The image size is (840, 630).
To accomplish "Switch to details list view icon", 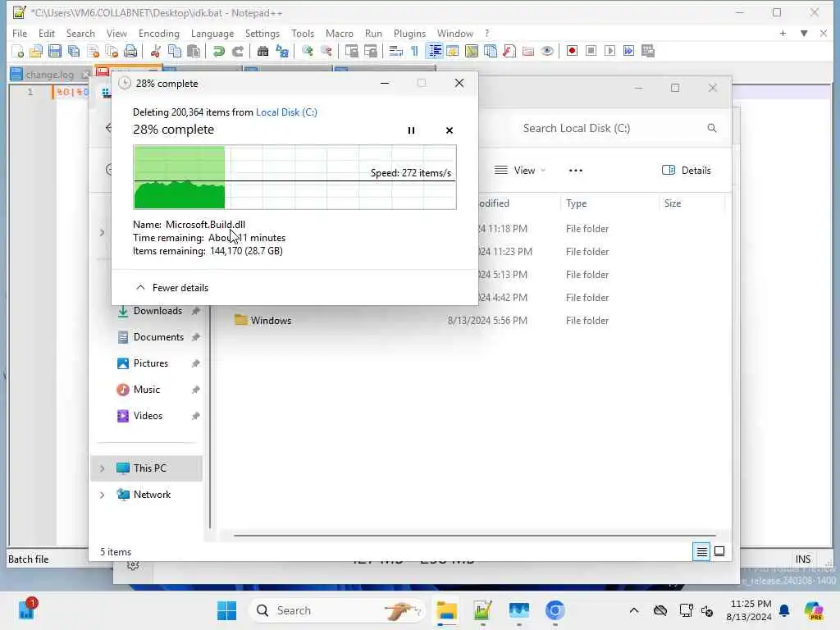I will (x=701, y=551).
